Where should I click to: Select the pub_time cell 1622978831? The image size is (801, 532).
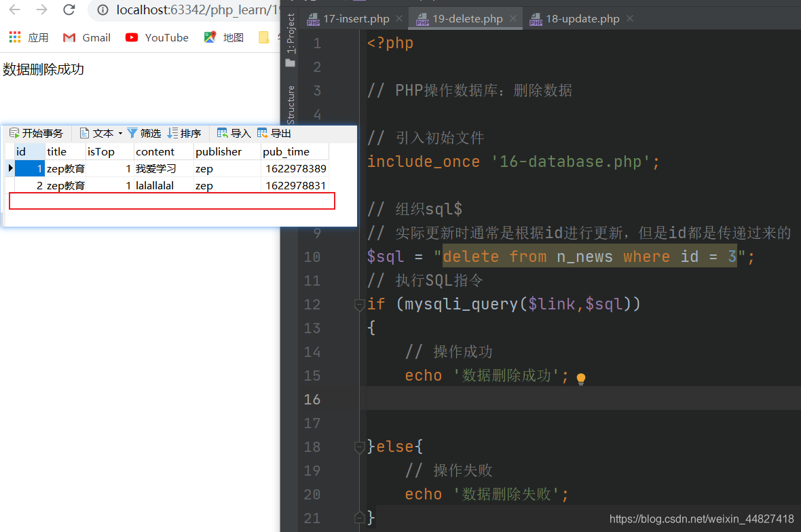(294, 185)
